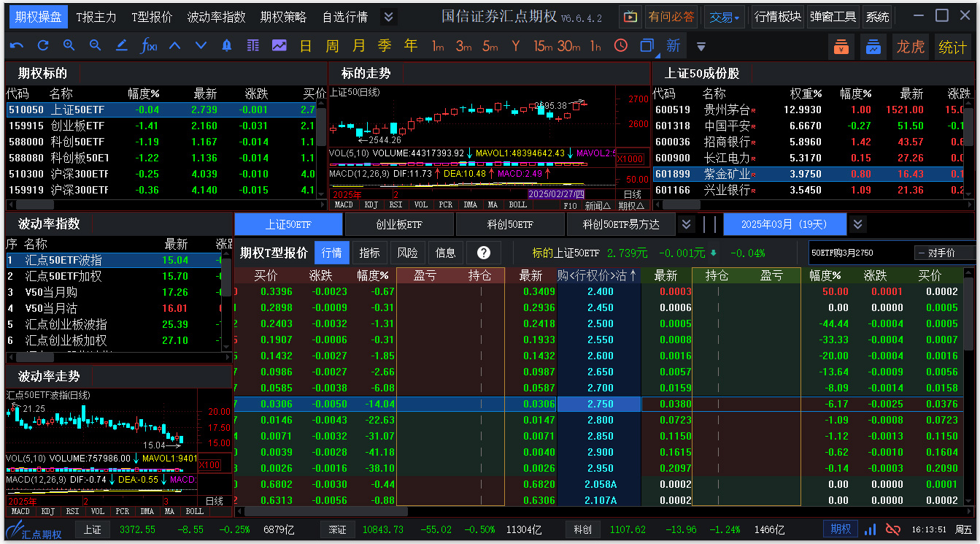Switch T-quote view to 风险
980x544 pixels.
pyautogui.click(x=408, y=253)
